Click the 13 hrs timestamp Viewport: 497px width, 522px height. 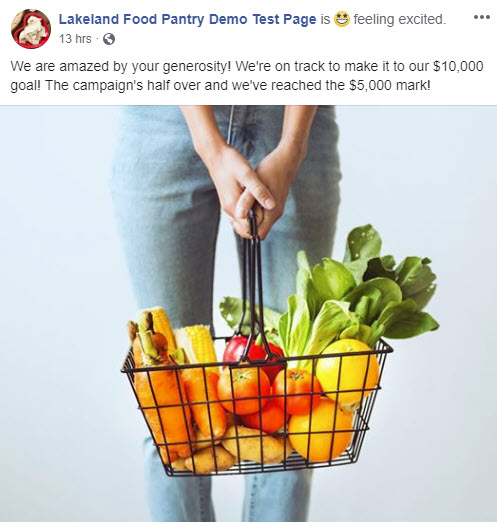(x=75, y=39)
